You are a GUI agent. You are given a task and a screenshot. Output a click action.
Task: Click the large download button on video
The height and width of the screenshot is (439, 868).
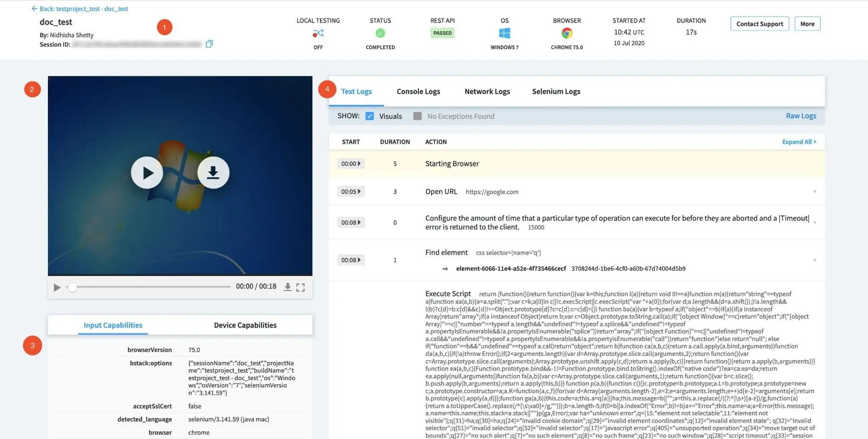213,173
